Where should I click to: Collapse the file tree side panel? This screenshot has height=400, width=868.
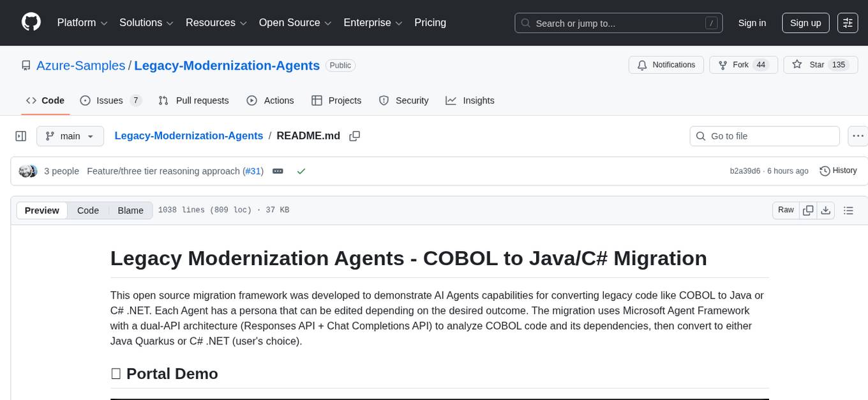point(21,136)
